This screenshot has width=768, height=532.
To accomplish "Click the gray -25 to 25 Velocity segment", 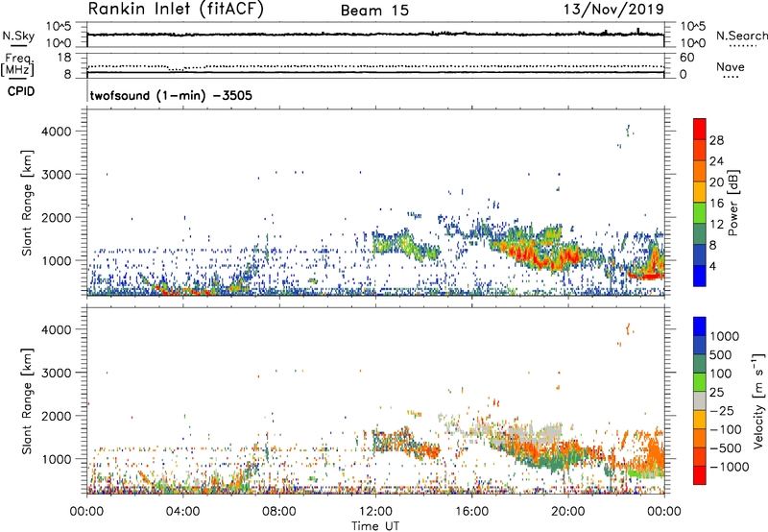I will click(x=700, y=400).
